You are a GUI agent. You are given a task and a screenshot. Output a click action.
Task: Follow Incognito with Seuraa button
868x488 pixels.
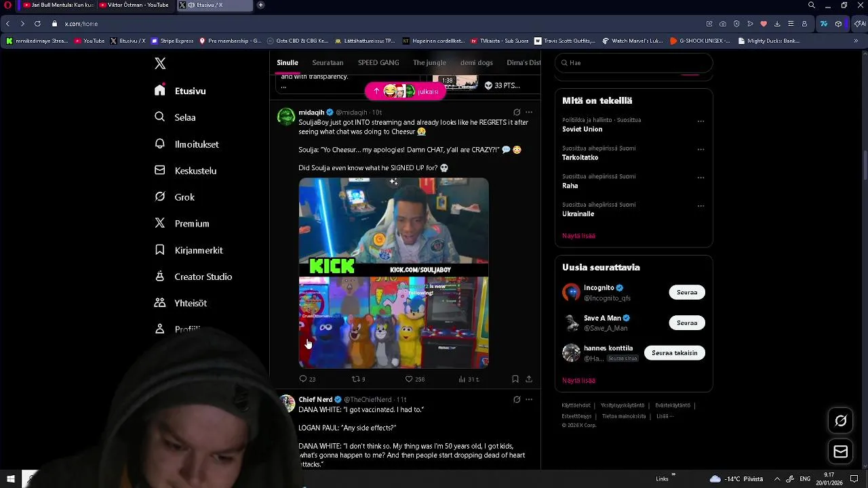(x=687, y=292)
